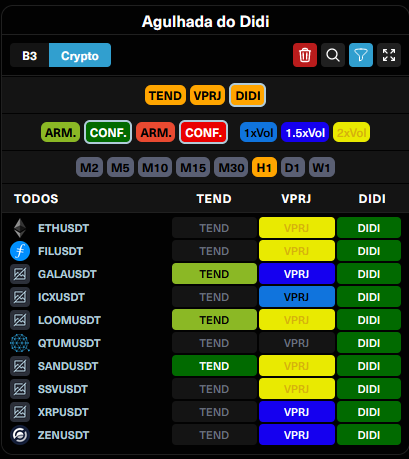
Task: Click the ICXUSDT placeholder chart icon
Action: point(20,297)
